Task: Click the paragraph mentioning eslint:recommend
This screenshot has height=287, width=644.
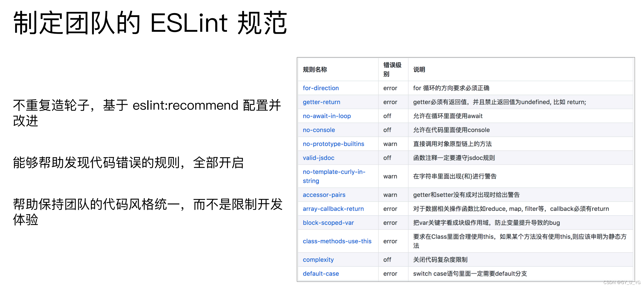Action: [x=147, y=113]
